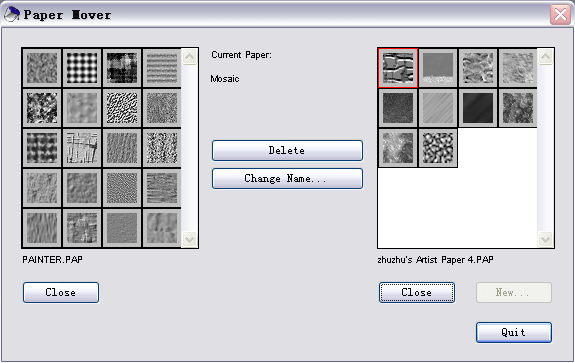Select the plaid dark checkered paper thumbnail
Screen dimensions: 575x363
(42, 148)
